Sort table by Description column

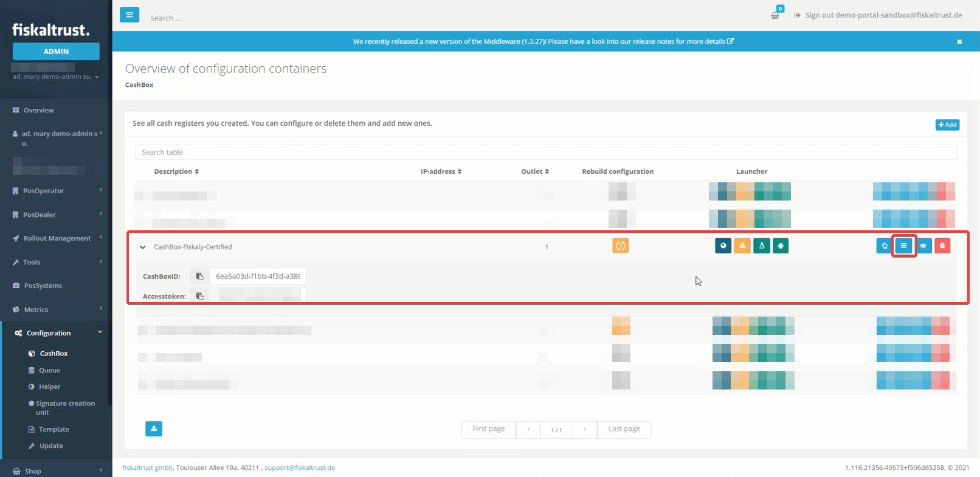pos(176,172)
